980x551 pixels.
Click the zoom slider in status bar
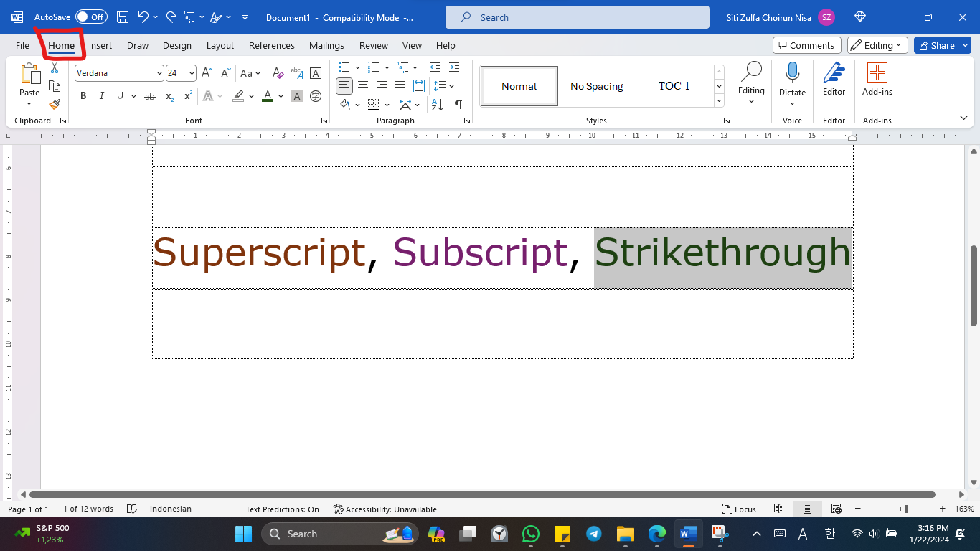[x=906, y=509]
